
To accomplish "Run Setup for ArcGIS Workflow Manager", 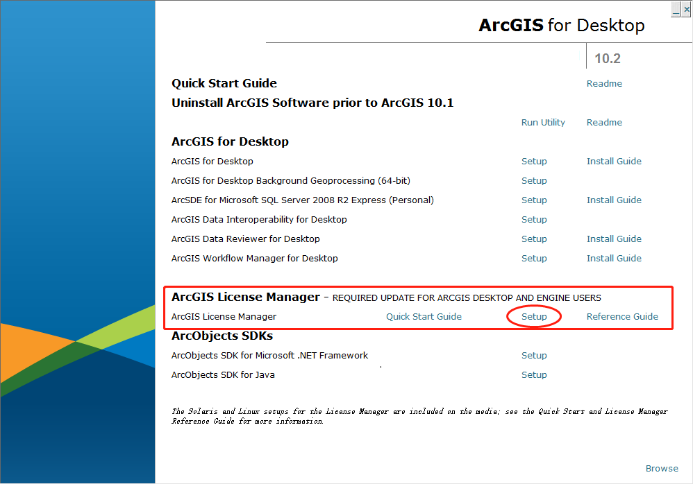I will coord(534,258).
